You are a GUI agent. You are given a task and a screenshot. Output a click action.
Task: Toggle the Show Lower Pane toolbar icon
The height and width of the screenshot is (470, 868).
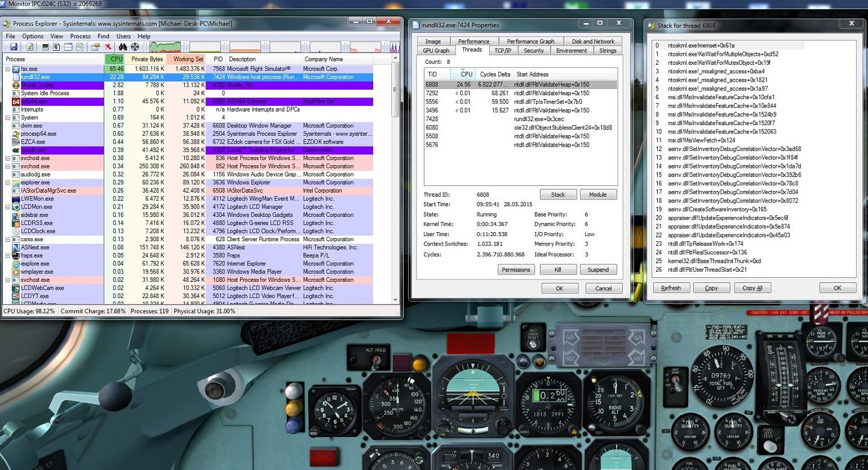68,47
